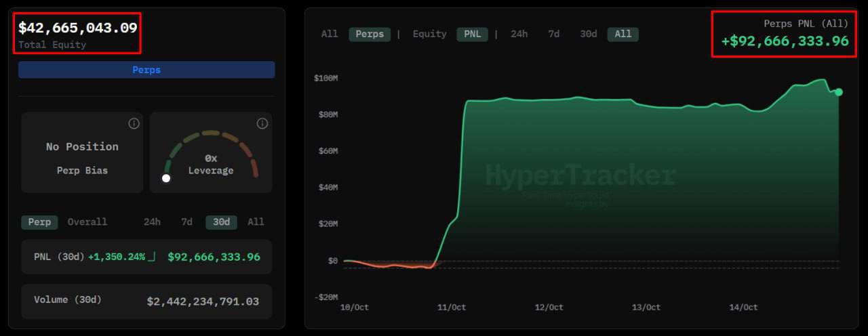Toggle Equity mode in chart filter bar
Viewport: 868px width, 336px height.
429,34
